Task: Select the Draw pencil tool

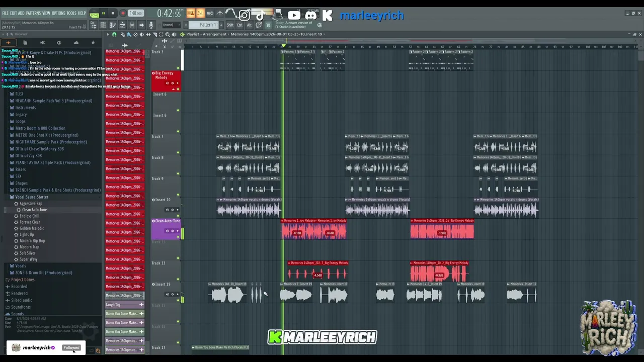Action: 122,34
